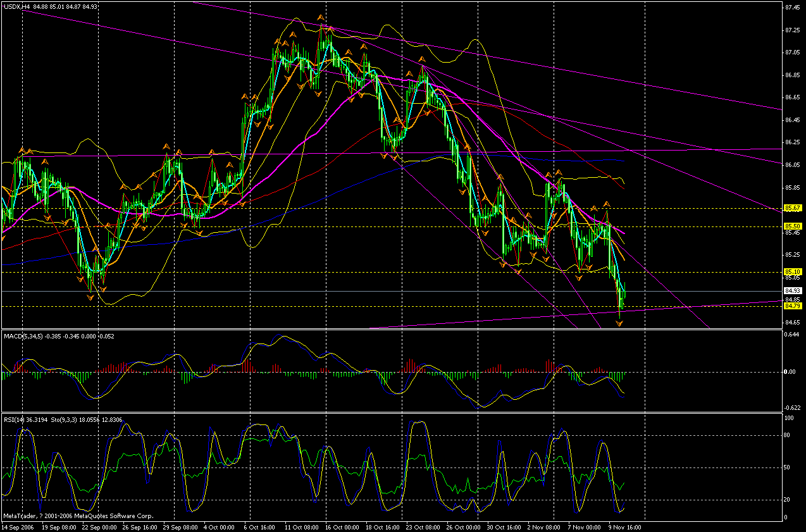The image size is (806, 532).
Task: Click 86.25 on the price scale
Action: (793, 142)
